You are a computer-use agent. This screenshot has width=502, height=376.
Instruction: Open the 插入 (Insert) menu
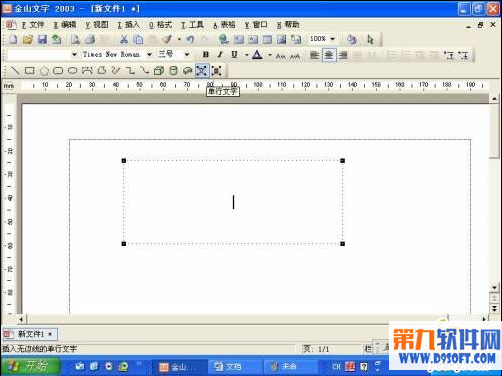[x=128, y=25]
